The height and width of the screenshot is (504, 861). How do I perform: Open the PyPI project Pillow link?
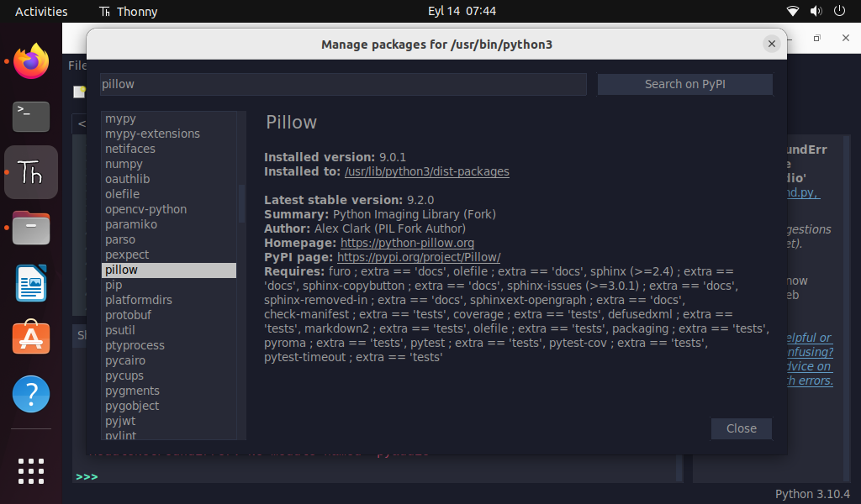coord(418,257)
